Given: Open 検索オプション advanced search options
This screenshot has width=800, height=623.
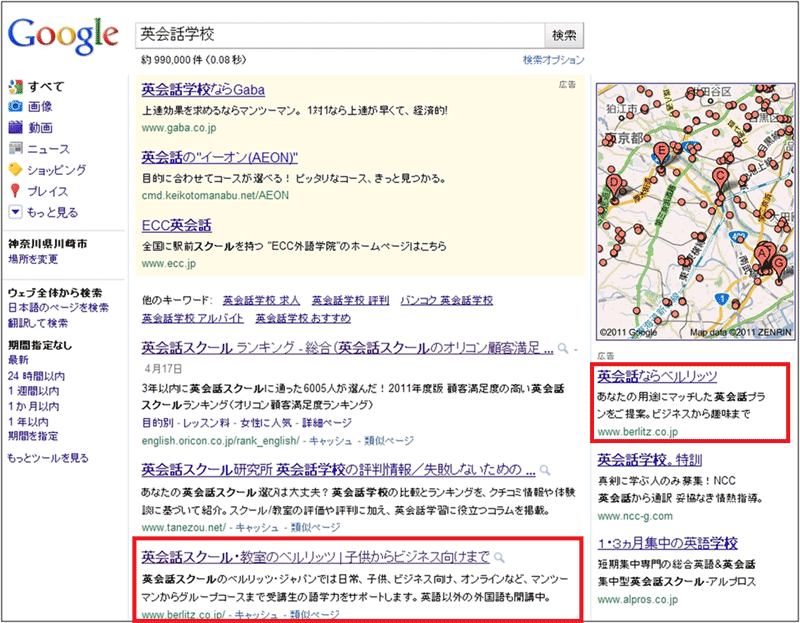Looking at the screenshot, I should (553, 60).
